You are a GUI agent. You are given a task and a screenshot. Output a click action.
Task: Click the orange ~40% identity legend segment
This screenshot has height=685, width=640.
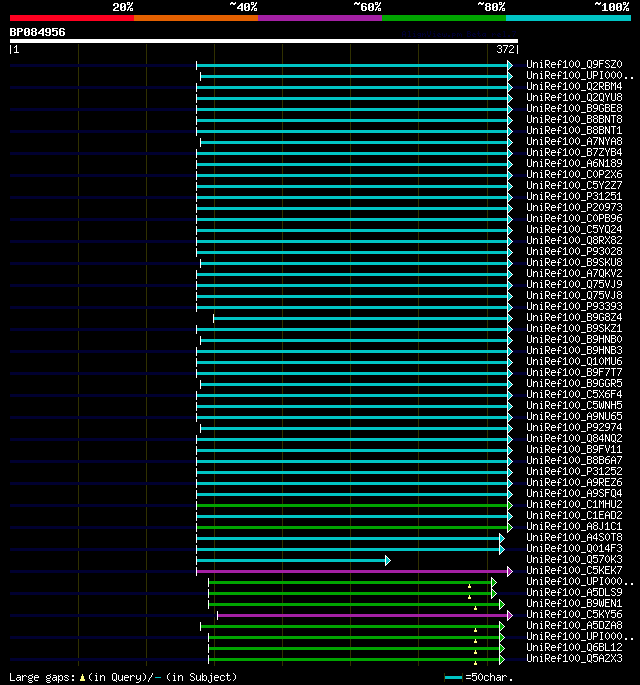point(196,18)
